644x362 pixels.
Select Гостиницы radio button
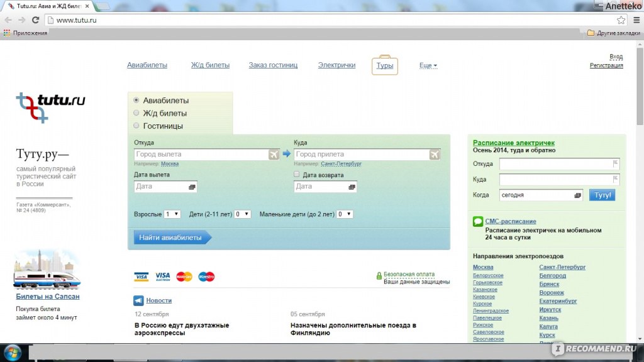pos(136,126)
